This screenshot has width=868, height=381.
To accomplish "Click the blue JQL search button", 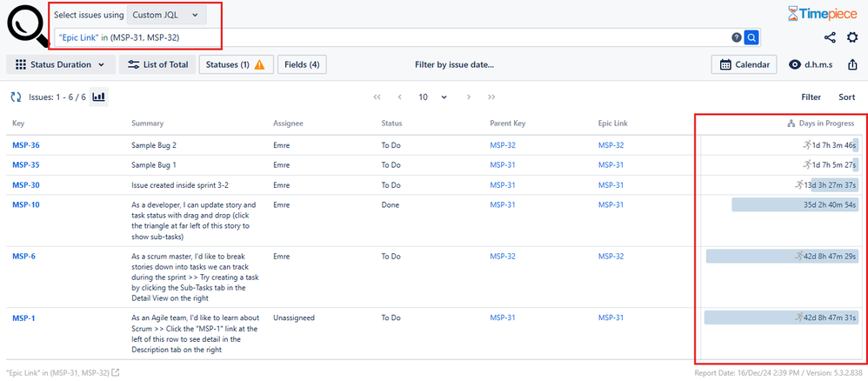I will coord(751,37).
